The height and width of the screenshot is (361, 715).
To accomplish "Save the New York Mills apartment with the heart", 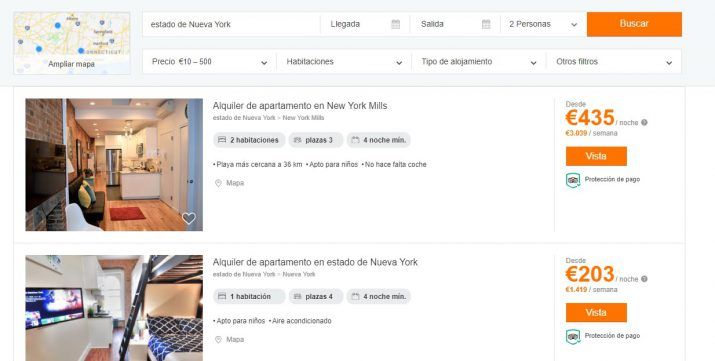I will click(189, 218).
